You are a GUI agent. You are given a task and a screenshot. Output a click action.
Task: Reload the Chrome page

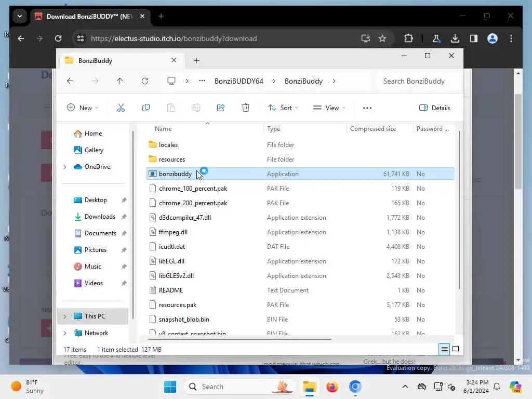tap(58, 38)
